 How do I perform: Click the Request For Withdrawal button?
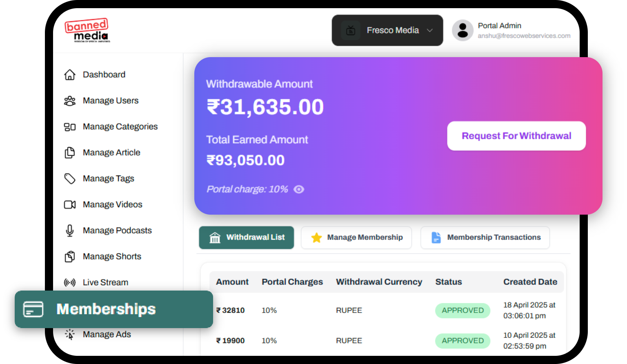[x=516, y=136]
